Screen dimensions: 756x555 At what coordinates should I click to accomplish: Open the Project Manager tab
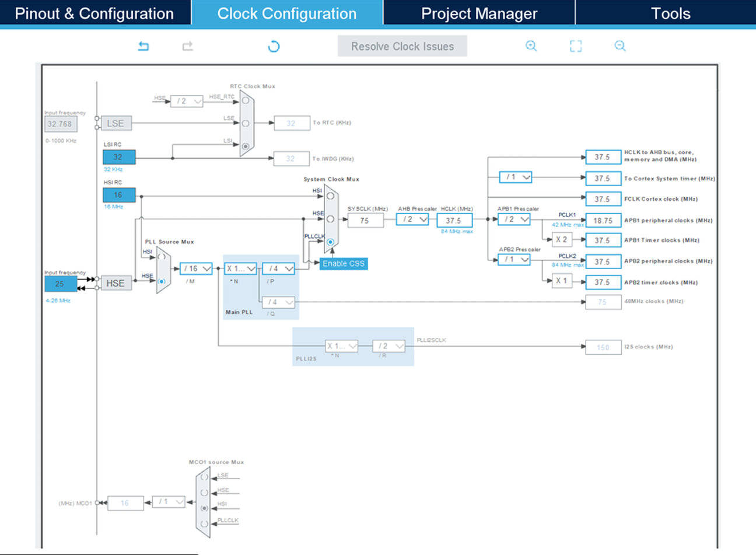[x=479, y=13]
